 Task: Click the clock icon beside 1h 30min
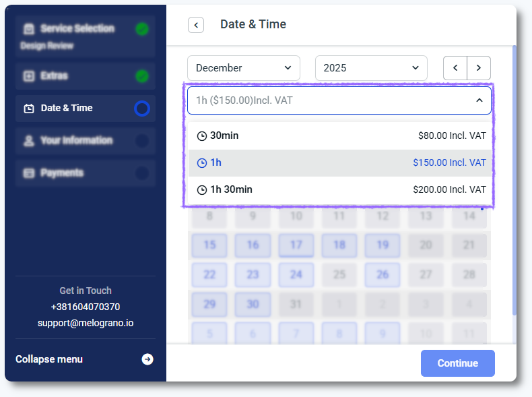click(201, 190)
